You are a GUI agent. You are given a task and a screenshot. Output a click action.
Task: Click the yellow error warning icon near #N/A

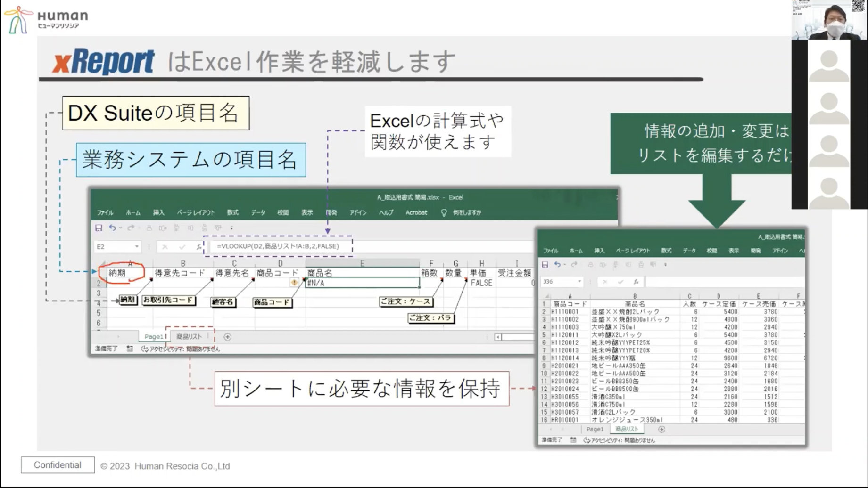pyautogui.click(x=294, y=283)
